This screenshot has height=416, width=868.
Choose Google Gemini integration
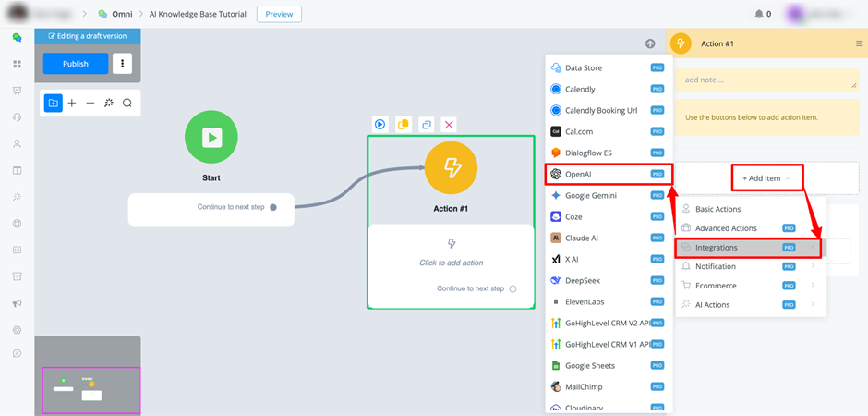pyautogui.click(x=609, y=196)
